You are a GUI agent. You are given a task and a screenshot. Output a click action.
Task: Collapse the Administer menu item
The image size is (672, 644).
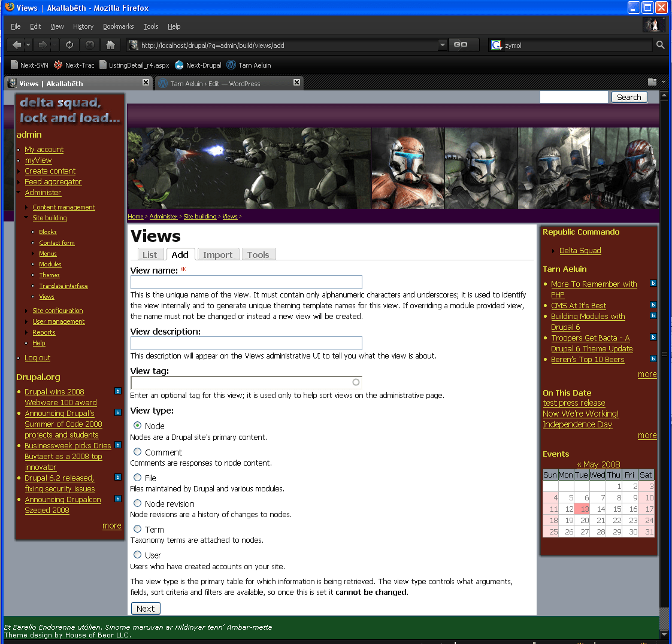(19, 192)
